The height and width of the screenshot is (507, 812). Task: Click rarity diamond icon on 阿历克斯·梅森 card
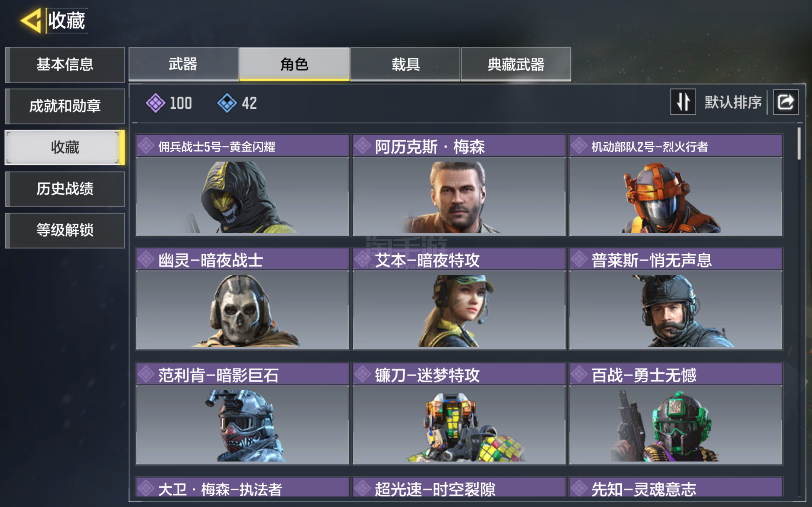(x=362, y=146)
